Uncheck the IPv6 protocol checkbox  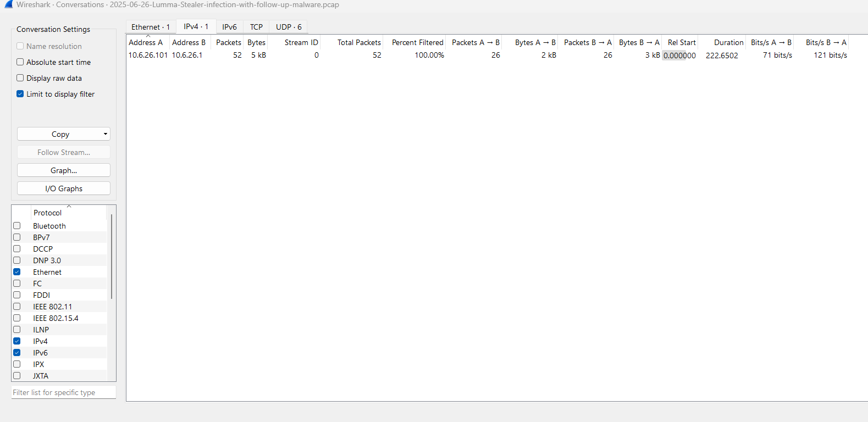tap(17, 353)
